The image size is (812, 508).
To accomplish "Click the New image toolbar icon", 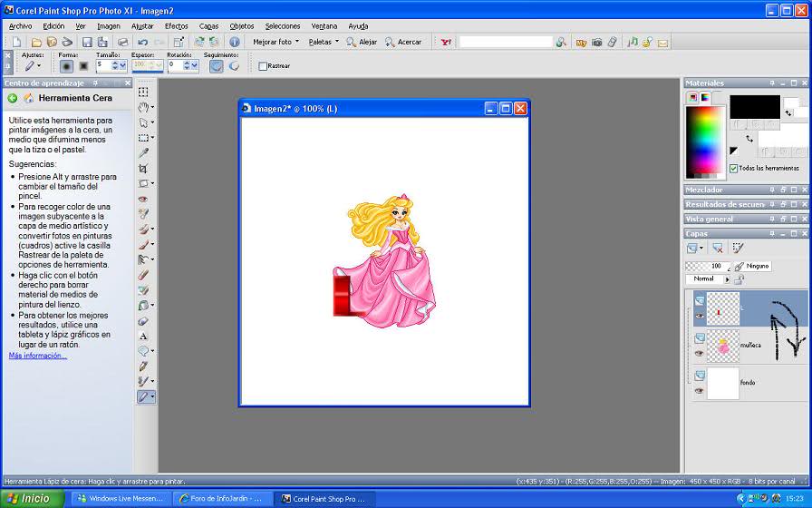I will point(17,42).
